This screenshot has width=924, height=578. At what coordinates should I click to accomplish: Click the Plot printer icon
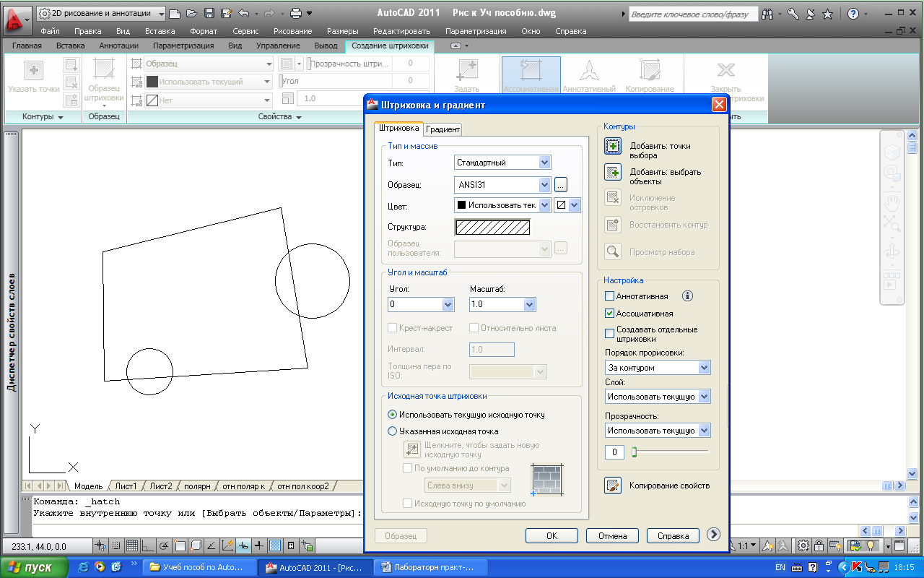295,13
